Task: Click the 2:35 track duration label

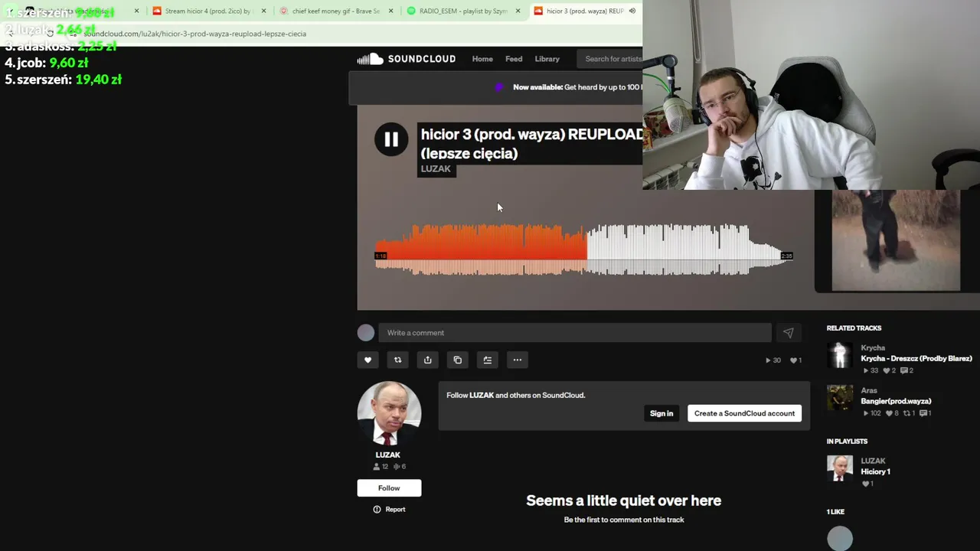Action: point(786,256)
